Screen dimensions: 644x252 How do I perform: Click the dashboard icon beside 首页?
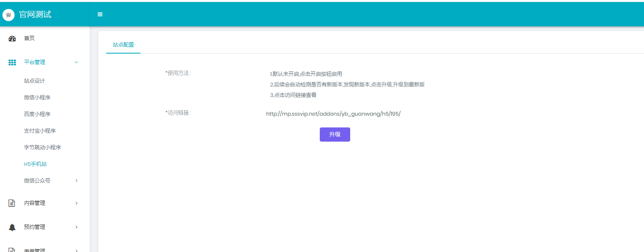12,39
